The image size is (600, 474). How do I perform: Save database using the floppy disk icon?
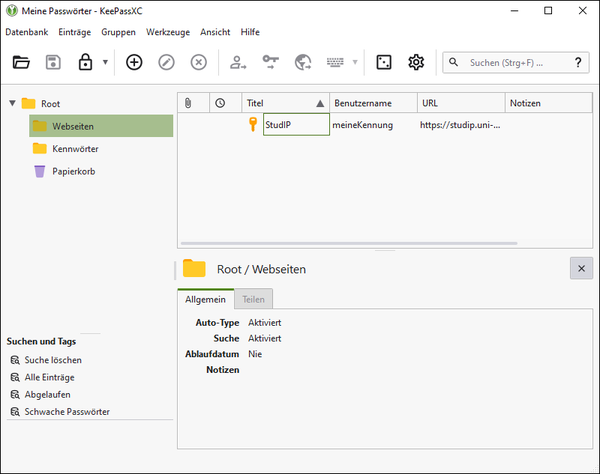pyautogui.click(x=53, y=62)
